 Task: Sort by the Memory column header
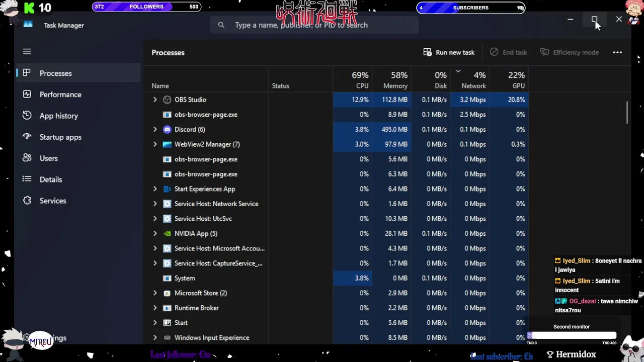click(392, 79)
